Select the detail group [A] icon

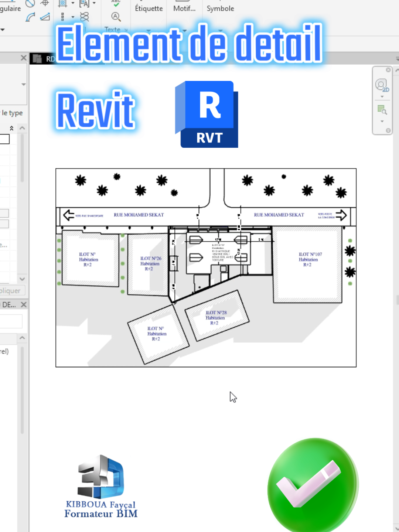coord(84,3)
